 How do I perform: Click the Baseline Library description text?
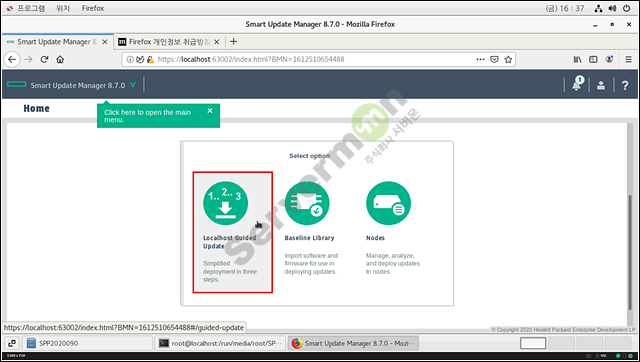click(311, 264)
